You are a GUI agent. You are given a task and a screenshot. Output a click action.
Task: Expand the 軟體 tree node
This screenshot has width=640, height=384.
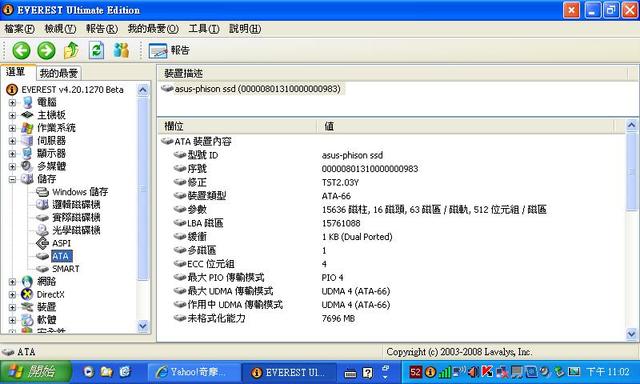(12, 320)
